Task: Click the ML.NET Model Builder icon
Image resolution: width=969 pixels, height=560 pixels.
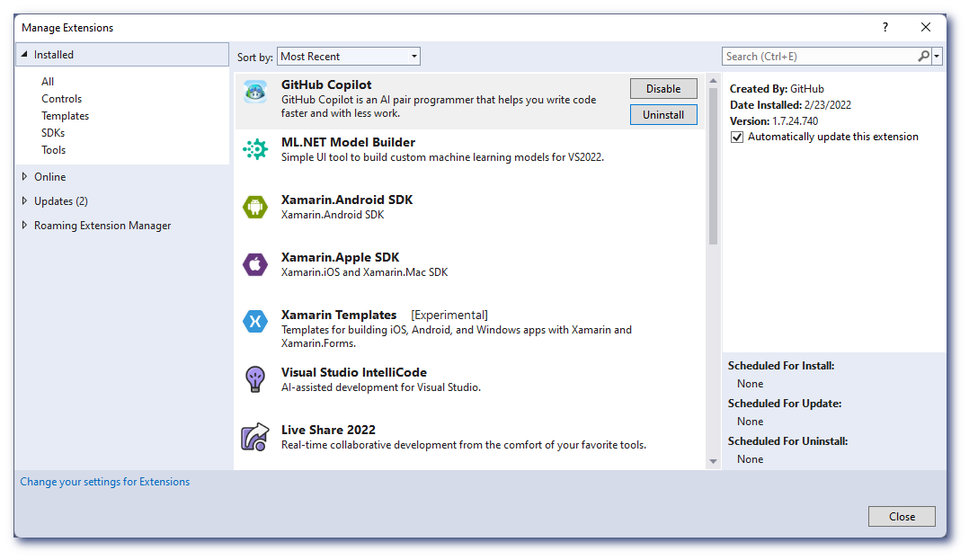Action: pyautogui.click(x=255, y=149)
